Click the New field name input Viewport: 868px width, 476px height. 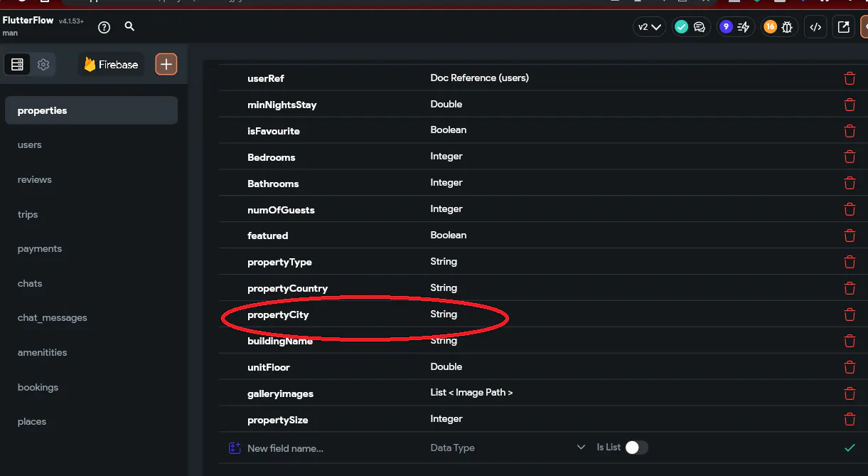(x=327, y=448)
